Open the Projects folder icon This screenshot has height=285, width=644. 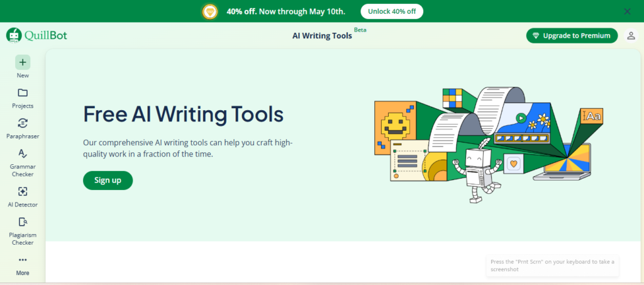(x=23, y=93)
